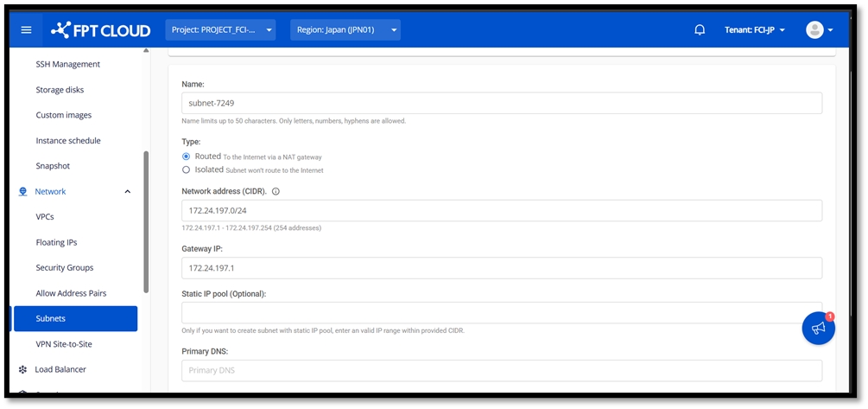Collapse the Network section chevron
The image size is (868, 409).
tap(128, 192)
